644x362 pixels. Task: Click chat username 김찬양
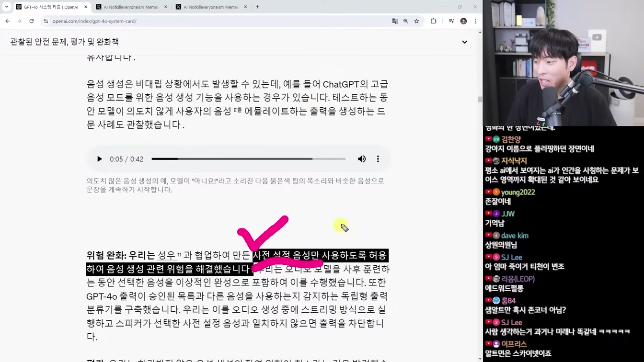511,140
